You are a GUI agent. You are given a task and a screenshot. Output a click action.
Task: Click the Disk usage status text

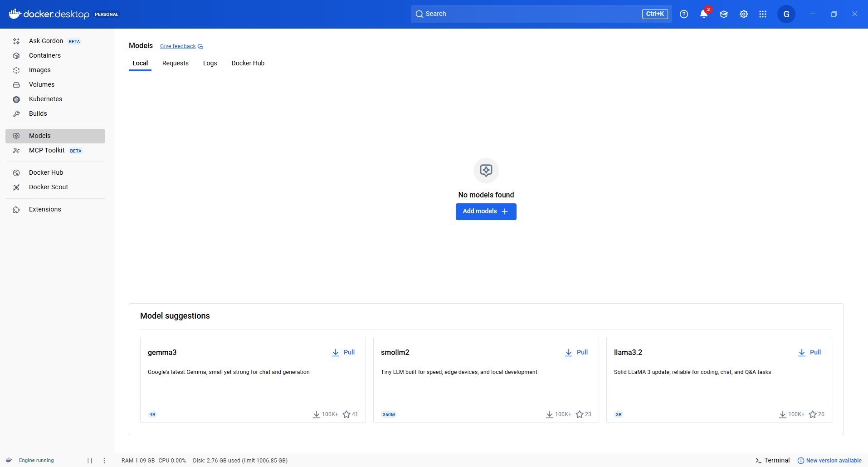pos(240,461)
